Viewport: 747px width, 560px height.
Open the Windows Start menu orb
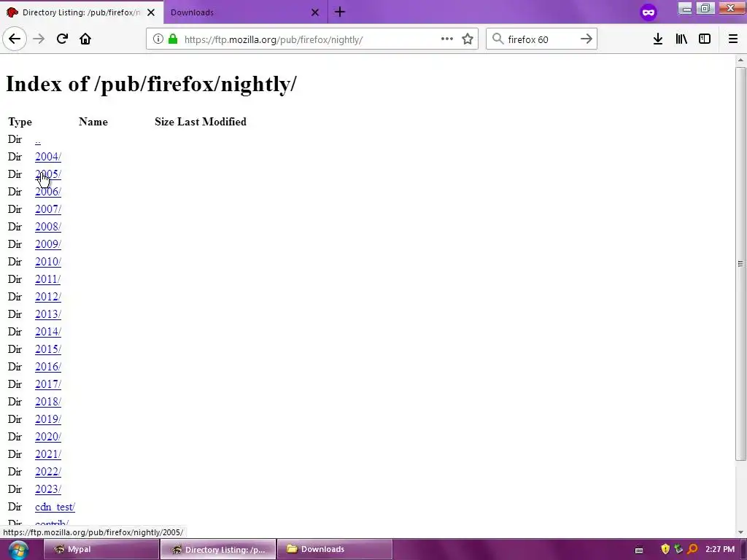(x=18, y=550)
